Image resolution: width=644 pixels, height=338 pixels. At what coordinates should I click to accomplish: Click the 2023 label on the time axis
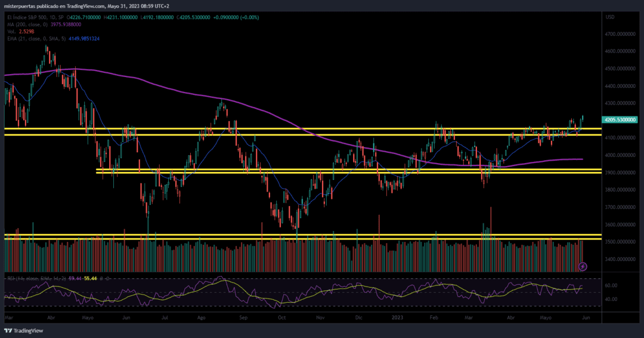tap(397, 318)
